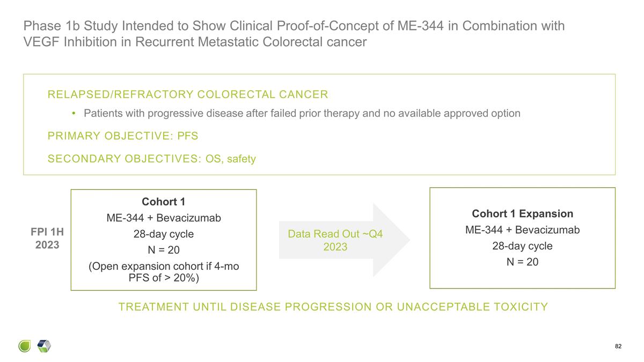Select the 28-day cycle text in Cohort 1
This screenshot has height=362, width=644.
[x=164, y=234]
